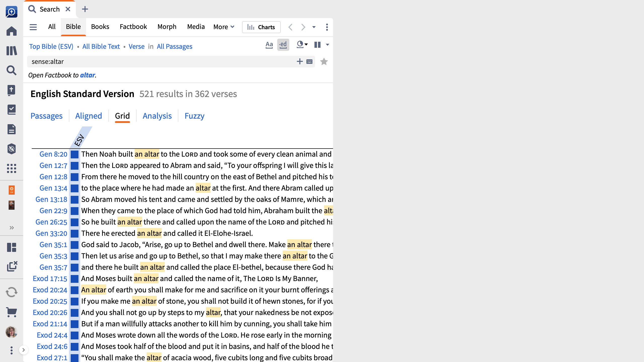The width and height of the screenshot is (644, 362).
Task: Open the Exod 17:15 reference
Action: click(50, 279)
